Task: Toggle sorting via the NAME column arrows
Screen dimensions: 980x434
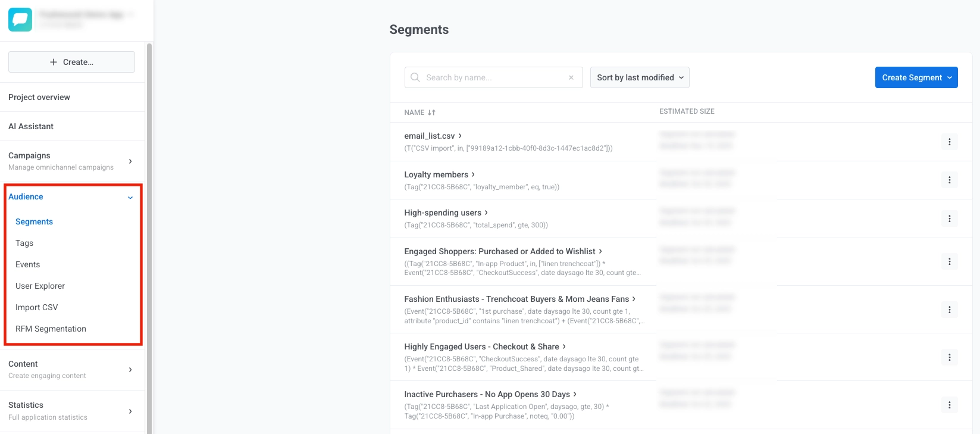Action: pyautogui.click(x=431, y=112)
